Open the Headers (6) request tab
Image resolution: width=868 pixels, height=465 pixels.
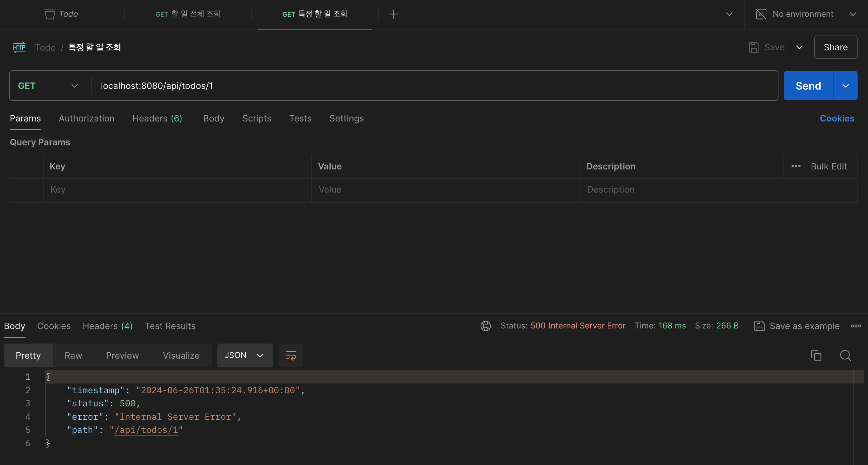tap(157, 119)
